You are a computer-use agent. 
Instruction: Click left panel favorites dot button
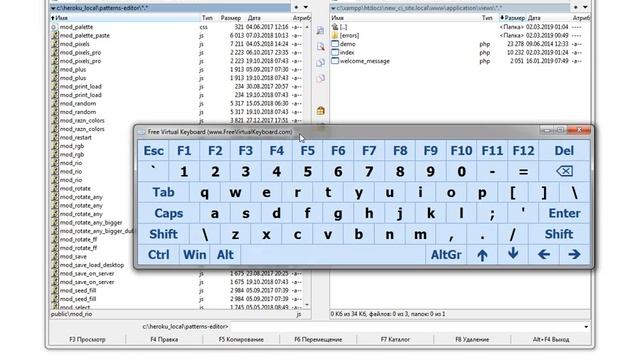pos(296,7)
